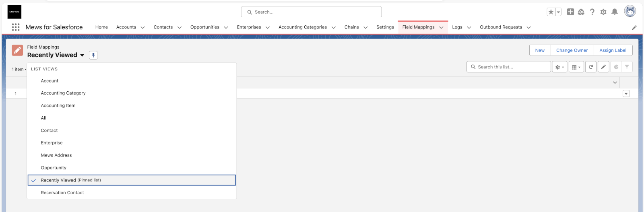The width and height of the screenshot is (644, 212).
Task: Open the Setup gear icon
Action: [x=603, y=12]
